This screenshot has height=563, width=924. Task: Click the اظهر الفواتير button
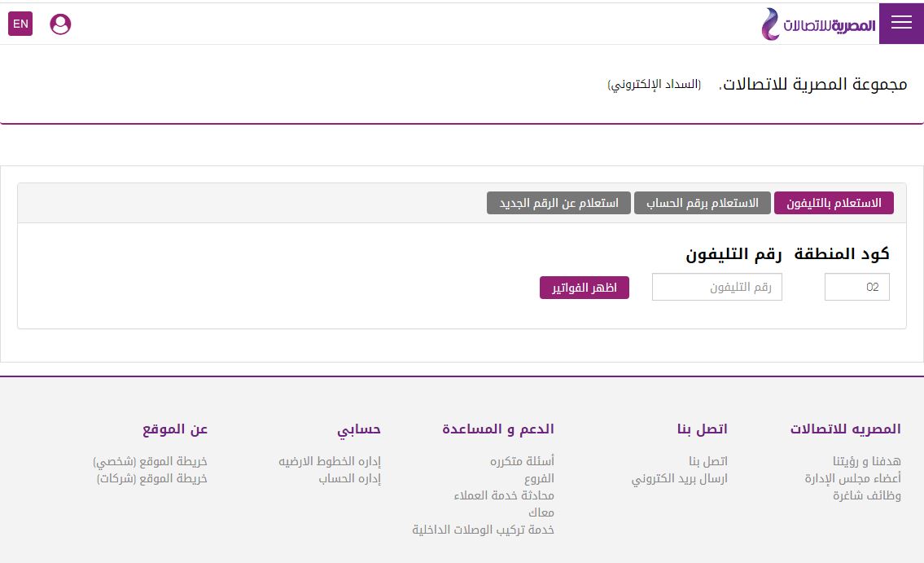pos(584,288)
